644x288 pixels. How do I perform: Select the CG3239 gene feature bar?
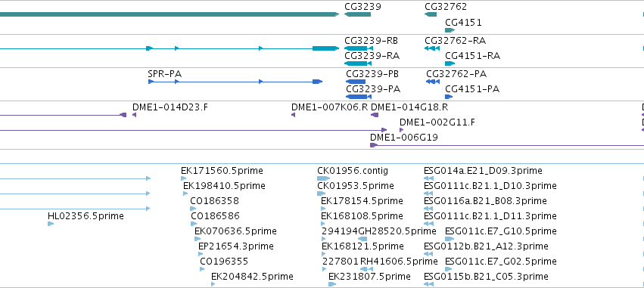point(357,14)
